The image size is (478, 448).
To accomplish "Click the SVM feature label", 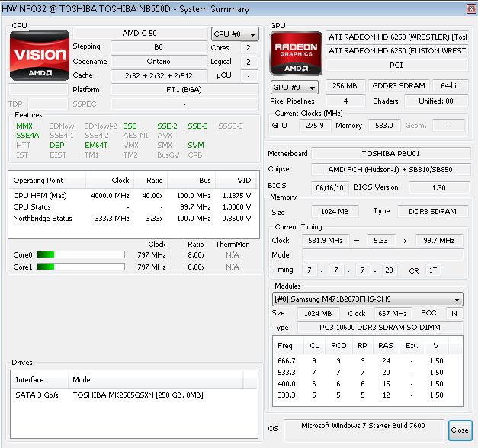I will click(196, 145).
